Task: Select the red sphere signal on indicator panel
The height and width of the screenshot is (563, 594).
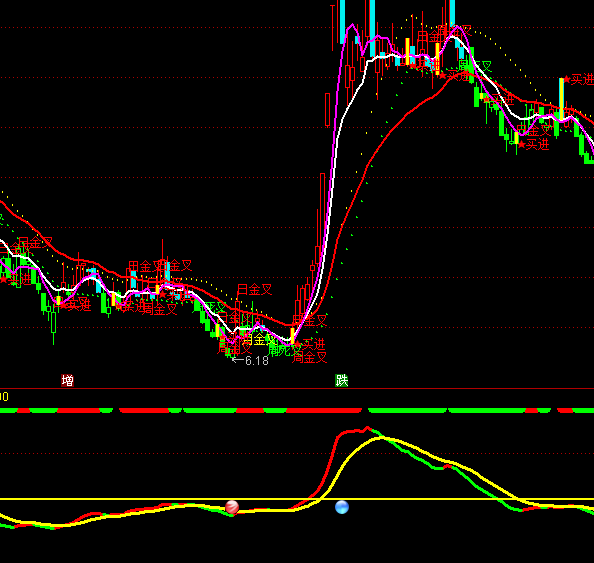Action: click(232, 507)
